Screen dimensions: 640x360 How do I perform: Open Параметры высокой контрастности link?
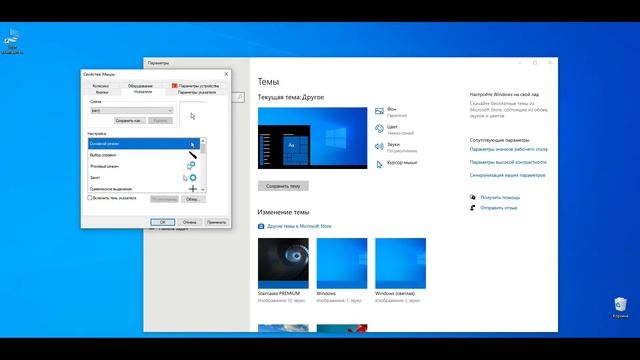508,162
